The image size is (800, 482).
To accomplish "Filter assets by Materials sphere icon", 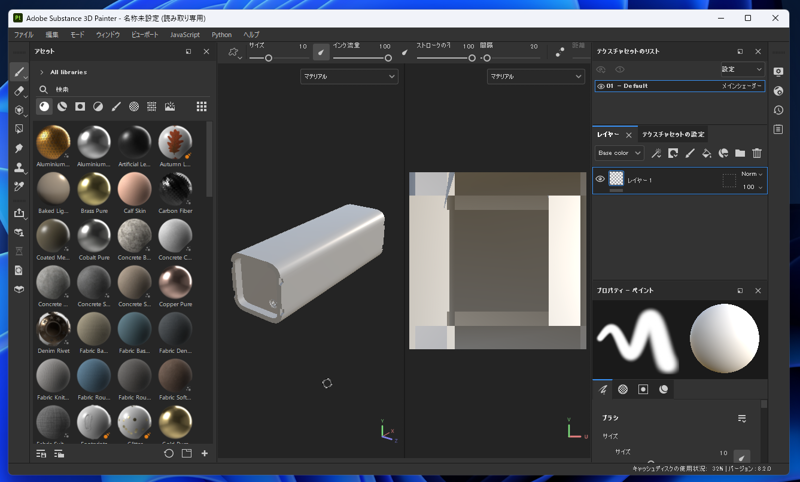I will click(x=44, y=106).
